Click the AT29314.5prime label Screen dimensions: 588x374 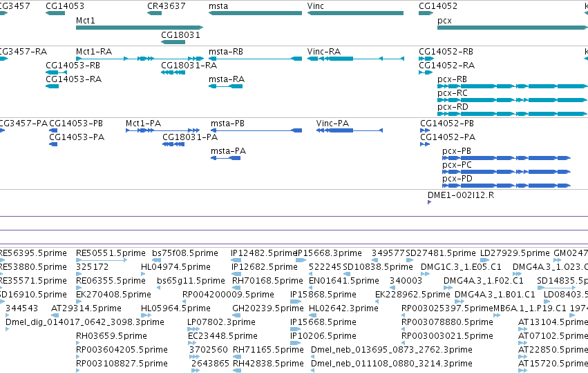[x=86, y=308]
